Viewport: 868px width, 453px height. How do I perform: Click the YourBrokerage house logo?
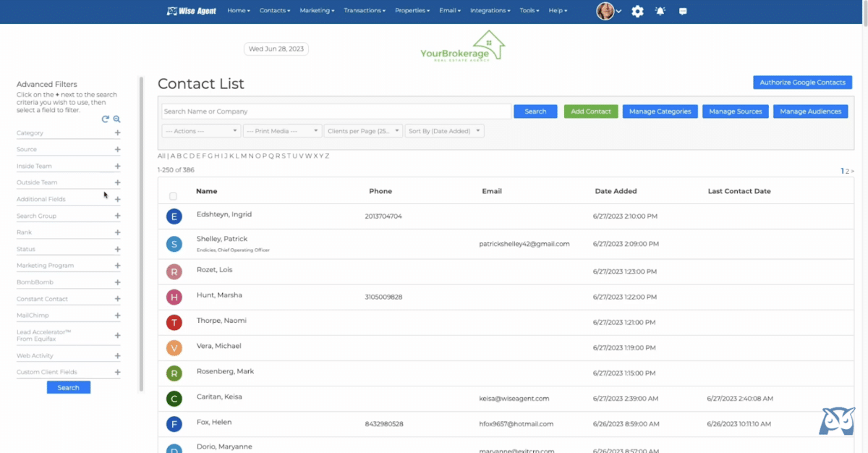[x=463, y=46]
